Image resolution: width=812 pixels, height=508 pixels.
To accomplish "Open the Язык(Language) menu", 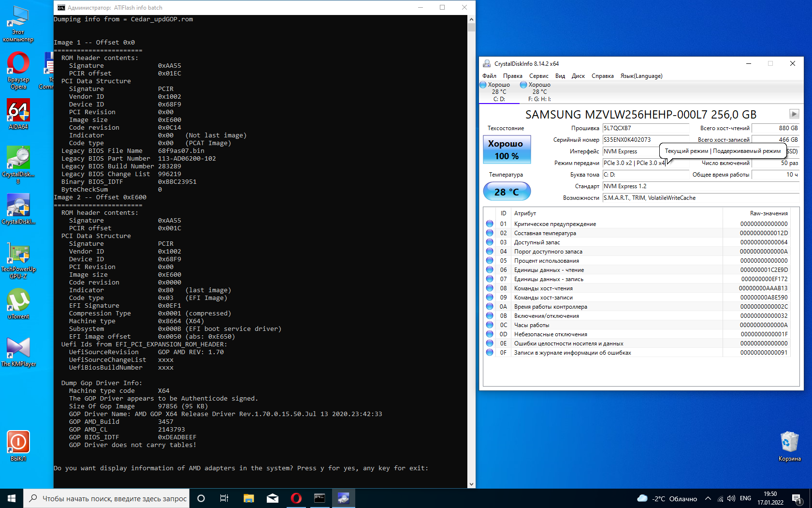I will 641,76.
